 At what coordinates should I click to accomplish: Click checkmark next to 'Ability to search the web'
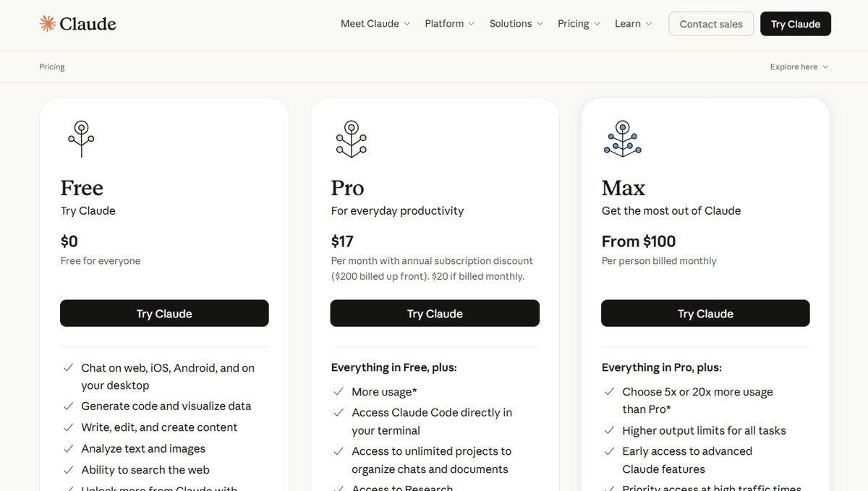pos(68,470)
